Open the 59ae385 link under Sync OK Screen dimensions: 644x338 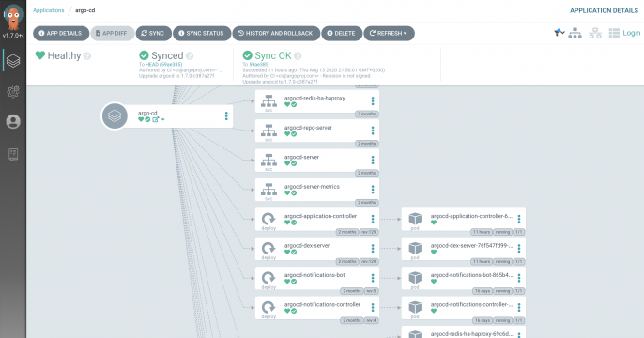[259, 65]
